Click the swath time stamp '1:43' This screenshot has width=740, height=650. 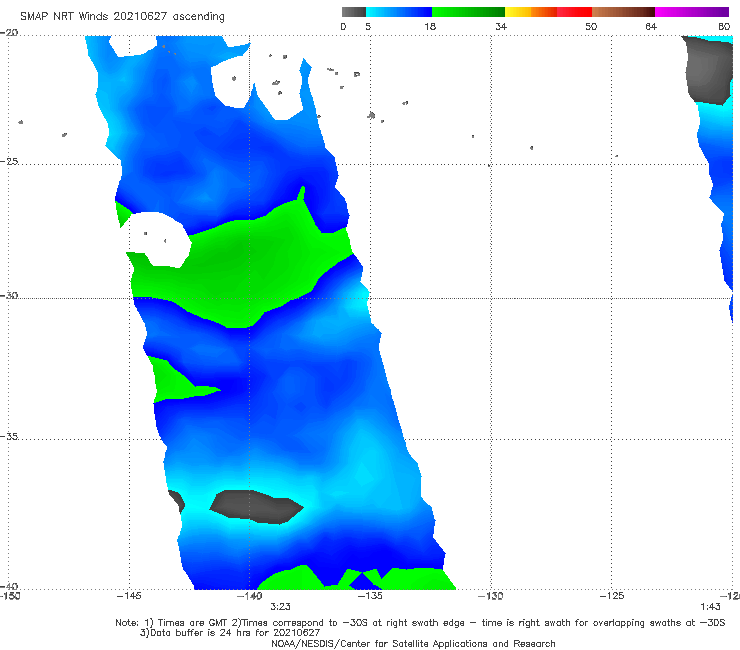[x=710, y=607]
